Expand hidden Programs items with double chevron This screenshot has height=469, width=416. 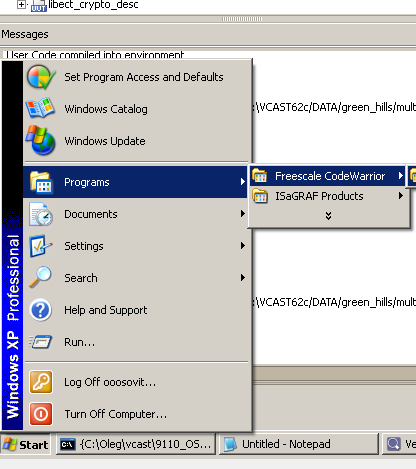pos(328,216)
